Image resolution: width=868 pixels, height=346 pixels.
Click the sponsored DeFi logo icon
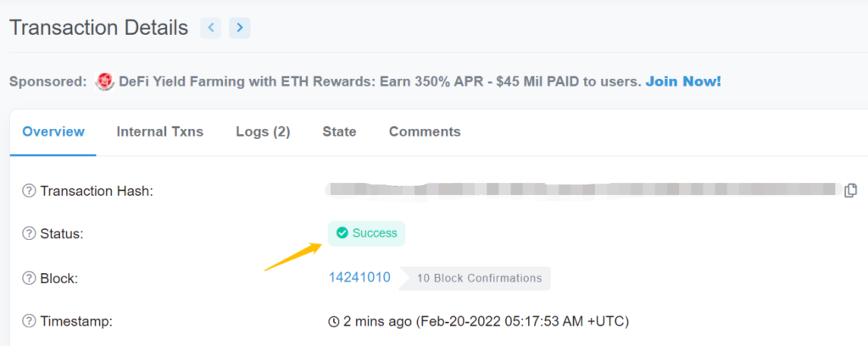(105, 82)
